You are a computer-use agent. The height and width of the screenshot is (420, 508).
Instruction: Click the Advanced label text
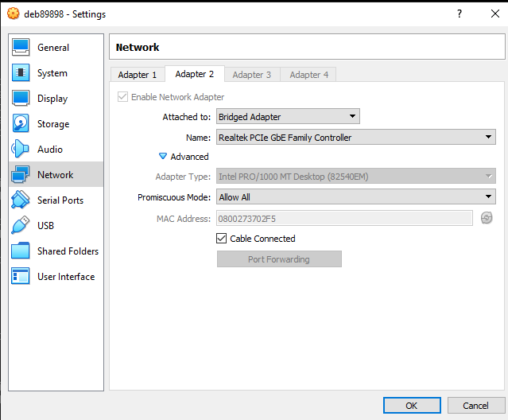[x=189, y=157]
